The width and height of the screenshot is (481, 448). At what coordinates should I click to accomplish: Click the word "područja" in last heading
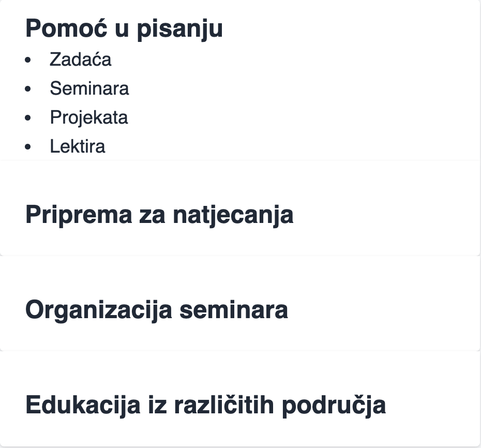(x=334, y=406)
